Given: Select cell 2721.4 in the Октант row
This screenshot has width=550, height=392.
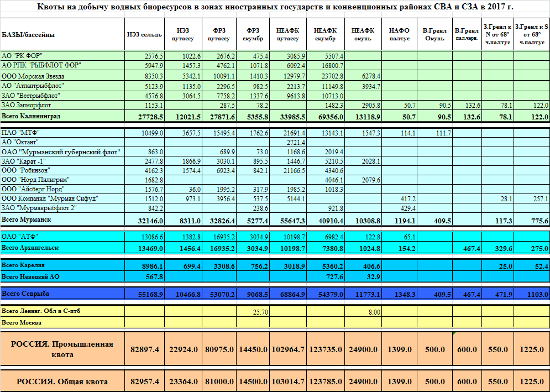Looking at the screenshot, I should point(288,142).
